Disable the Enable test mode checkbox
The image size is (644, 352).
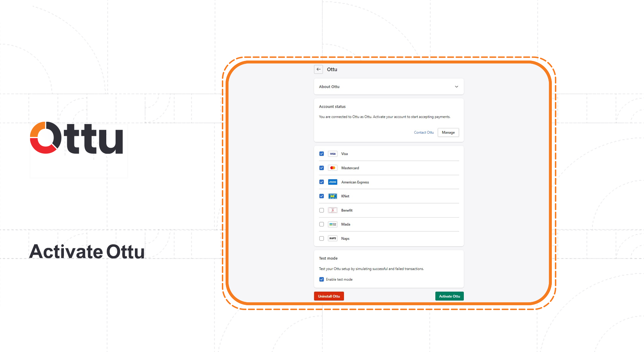321,280
